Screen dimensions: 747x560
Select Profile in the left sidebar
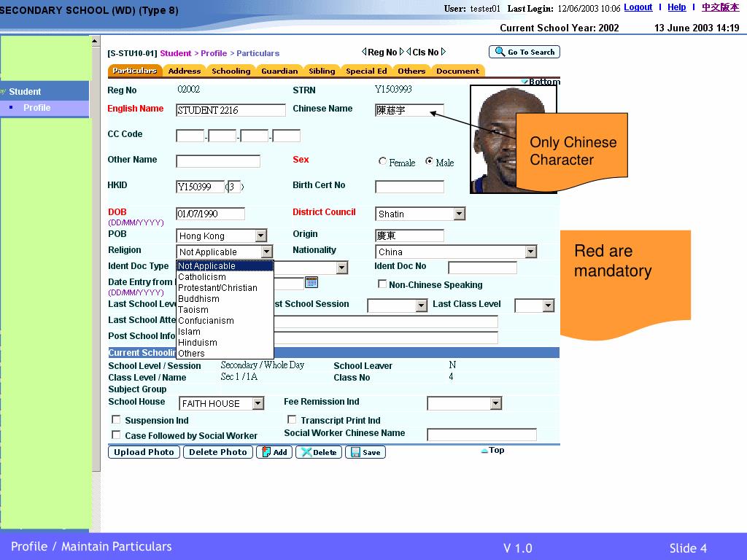(x=36, y=108)
